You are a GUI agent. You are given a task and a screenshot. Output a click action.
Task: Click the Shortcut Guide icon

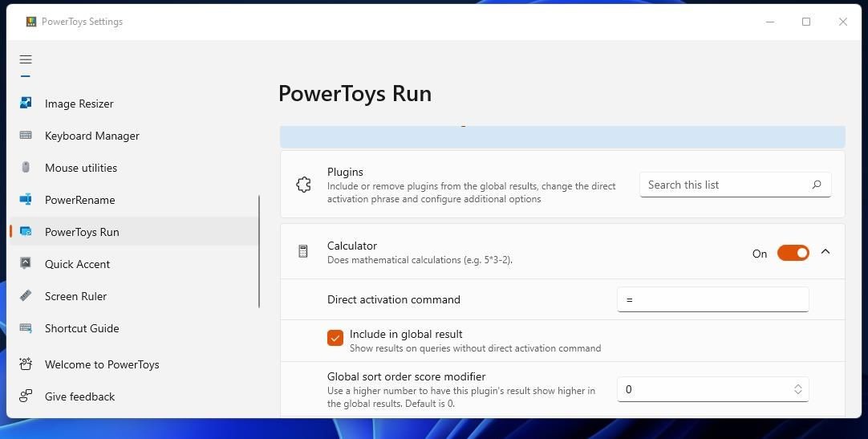click(26, 327)
